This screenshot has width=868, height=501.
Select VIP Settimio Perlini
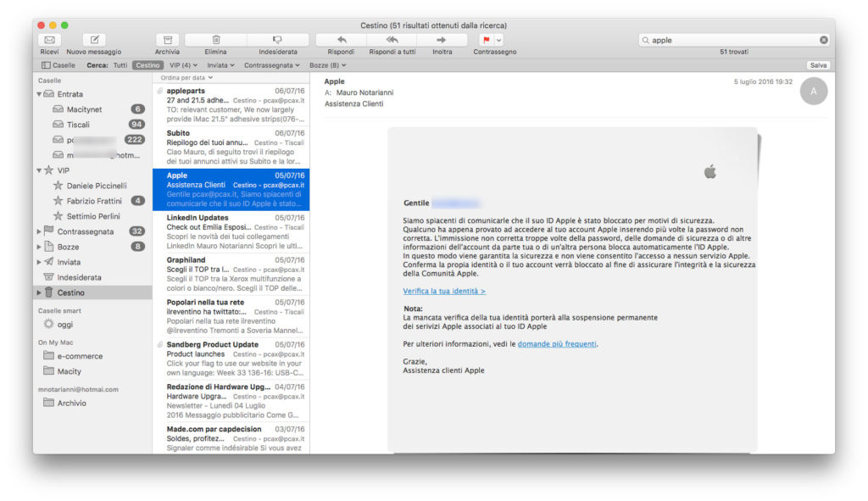92,216
